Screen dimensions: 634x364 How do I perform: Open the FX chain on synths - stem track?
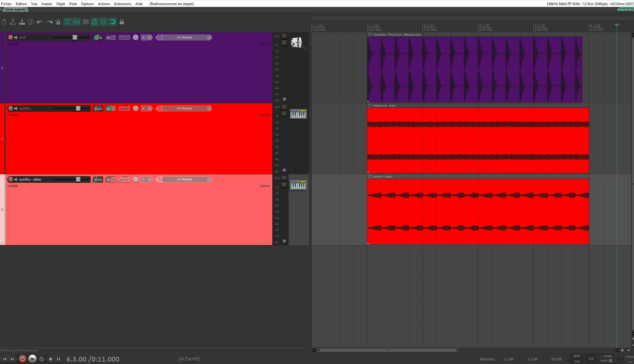(108, 179)
